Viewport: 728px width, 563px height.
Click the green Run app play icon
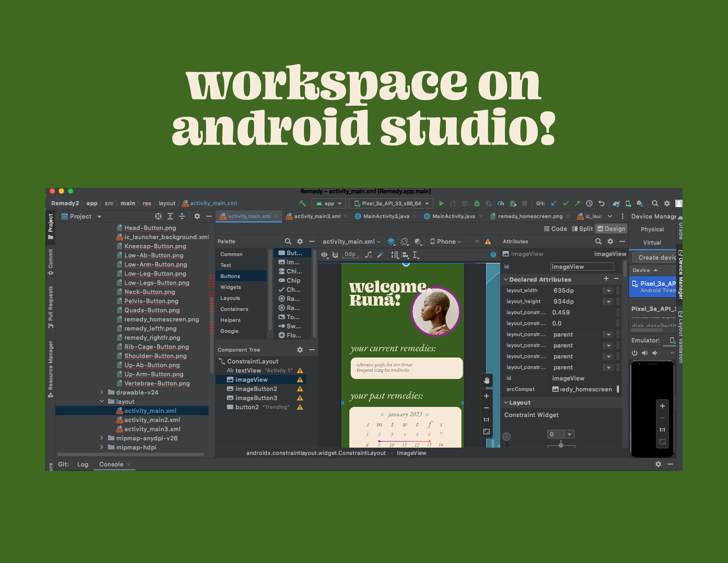pyautogui.click(x=441, y=204)
